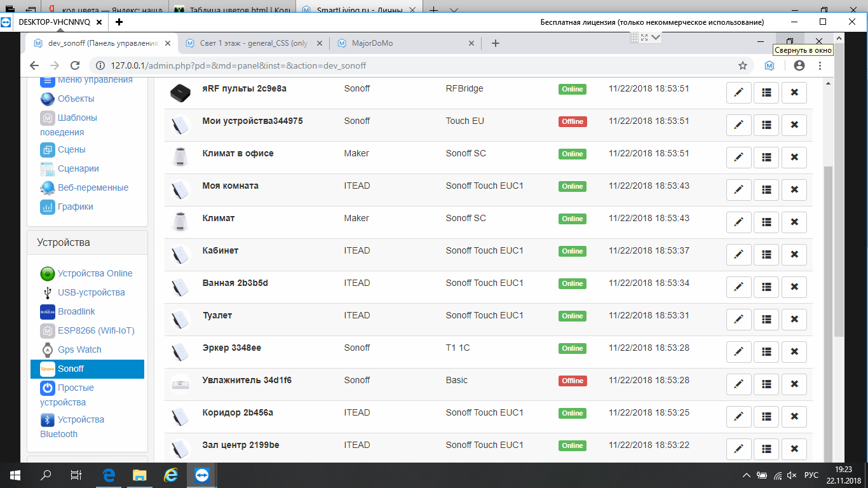Edit the Увлажнитель 34d1f6 device
Screen dimensions: 868x488
click(x=738, y=384)
